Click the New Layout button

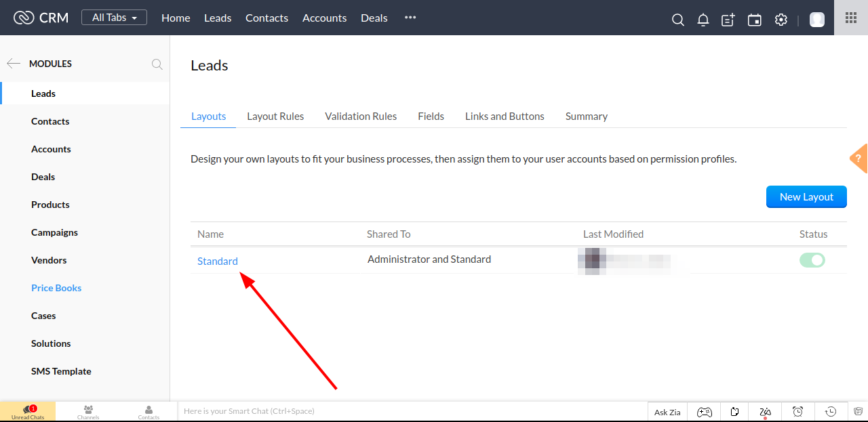(x=806, y=196)
